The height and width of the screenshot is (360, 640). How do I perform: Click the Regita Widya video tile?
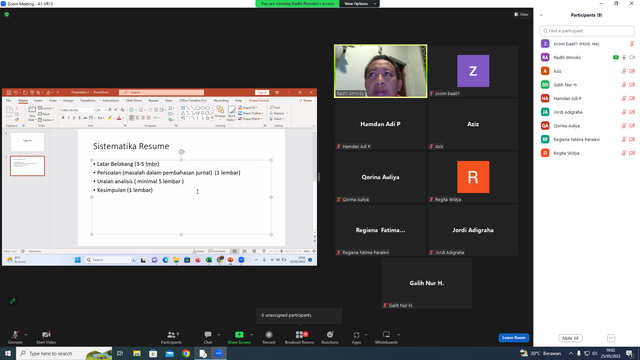pos(473,177)
